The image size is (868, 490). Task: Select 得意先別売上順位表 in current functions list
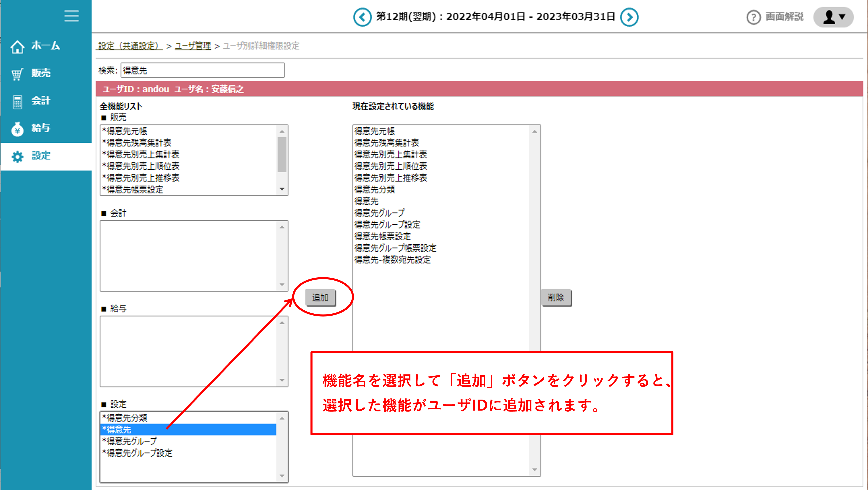click(441, 166)
